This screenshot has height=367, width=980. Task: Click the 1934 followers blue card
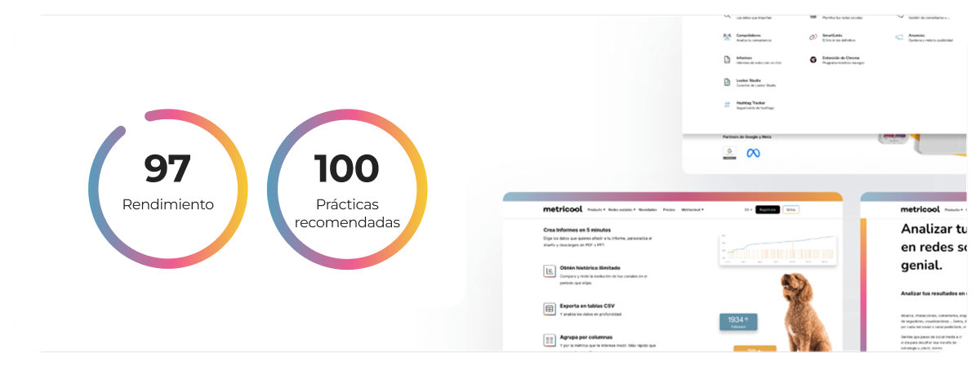tap(737, 322)
